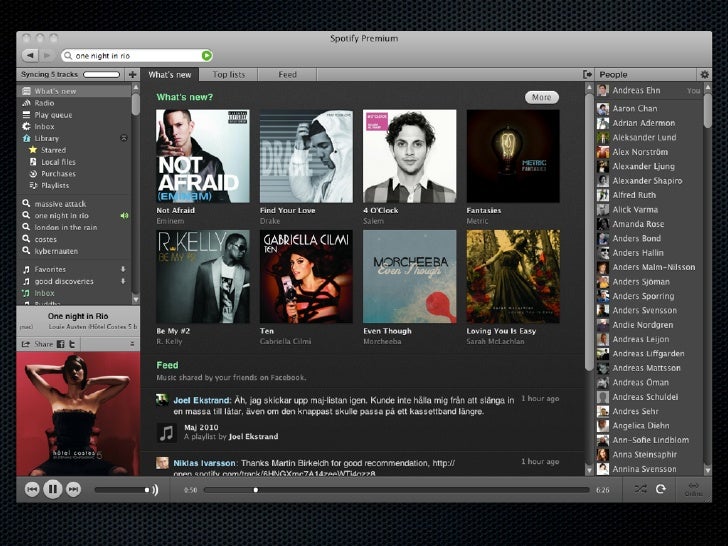This screenshot has width=728, height=546.
Task: Share the track on Facebook
Action: pos(60,344)
